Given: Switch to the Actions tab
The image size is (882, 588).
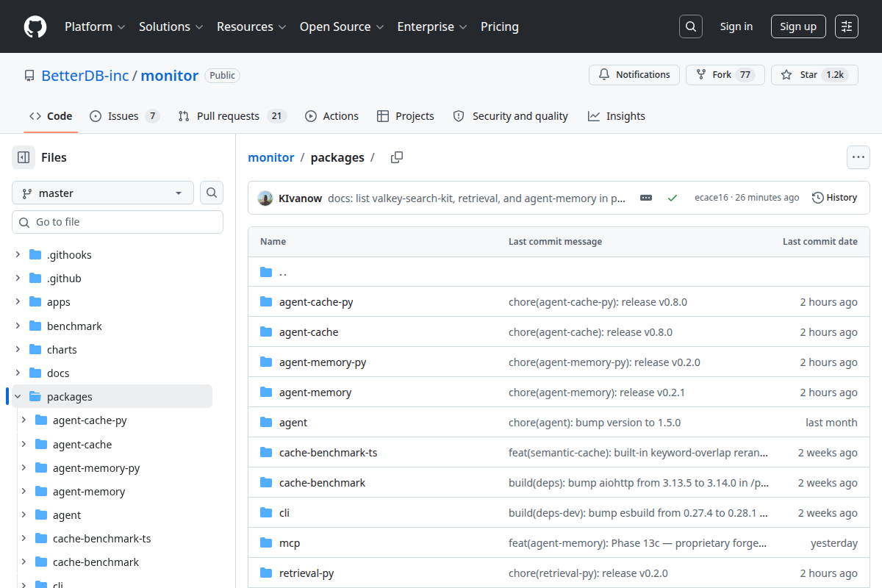Looking at the screenshot, I should [331, 116].
